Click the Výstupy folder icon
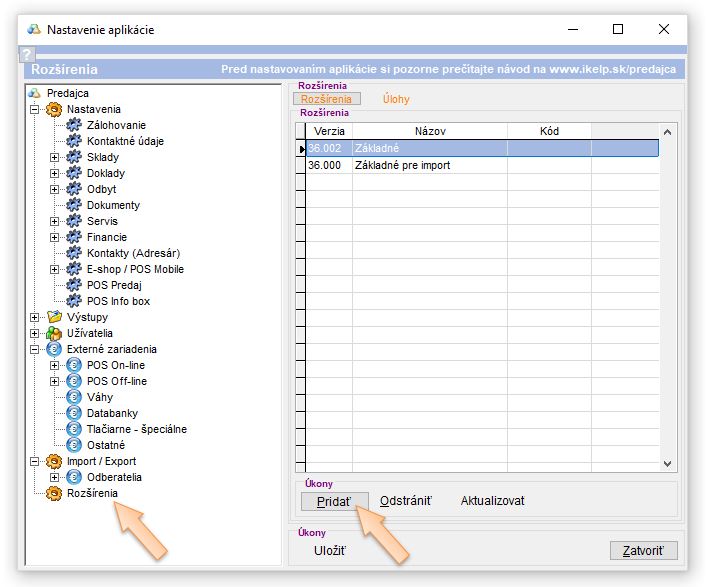The height and width of the screenshot is (587, 707). pos(54,317)
